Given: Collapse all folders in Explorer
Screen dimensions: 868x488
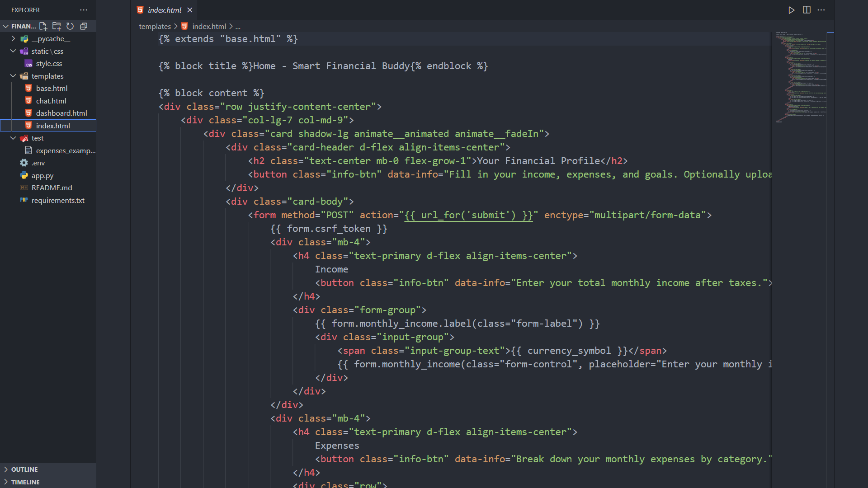Looking at the screenshot, I should point(84,26).
